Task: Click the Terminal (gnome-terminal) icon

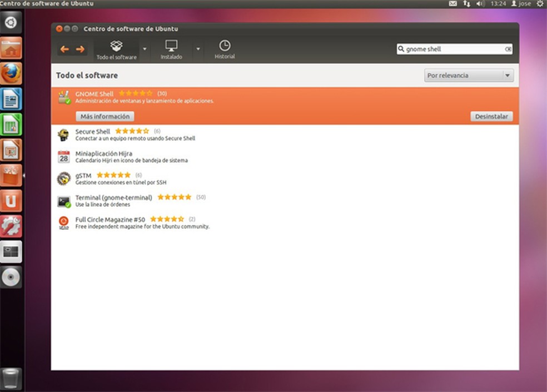Action: (x=64, y=201)
